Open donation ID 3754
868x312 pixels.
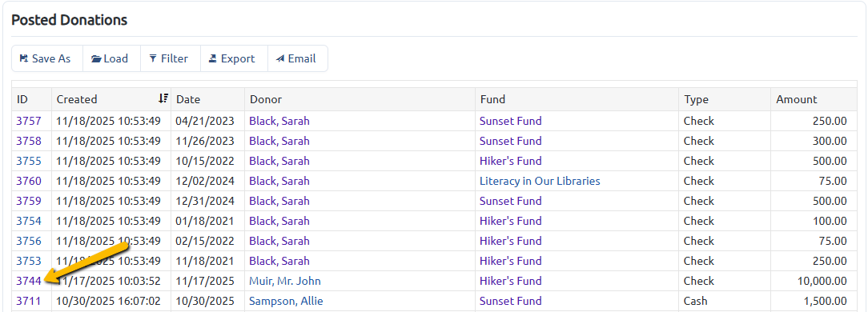tap(29, 221)
